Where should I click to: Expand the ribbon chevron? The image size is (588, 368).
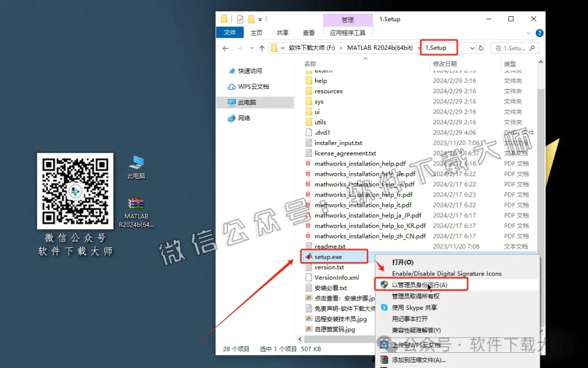529,33
